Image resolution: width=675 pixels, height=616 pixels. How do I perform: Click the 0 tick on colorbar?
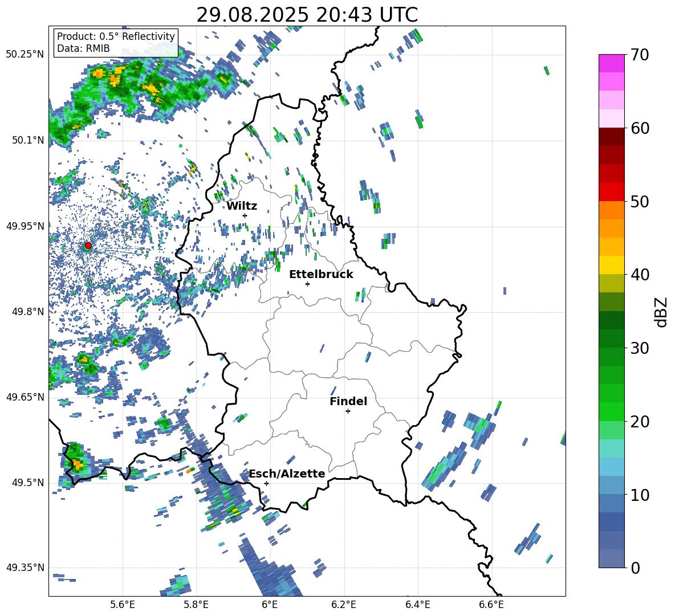[x=635, y=568]
